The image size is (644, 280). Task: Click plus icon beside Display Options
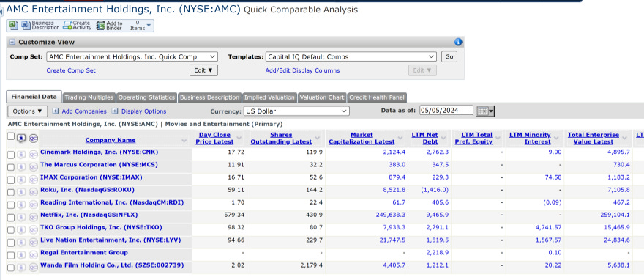click(115, 111)
